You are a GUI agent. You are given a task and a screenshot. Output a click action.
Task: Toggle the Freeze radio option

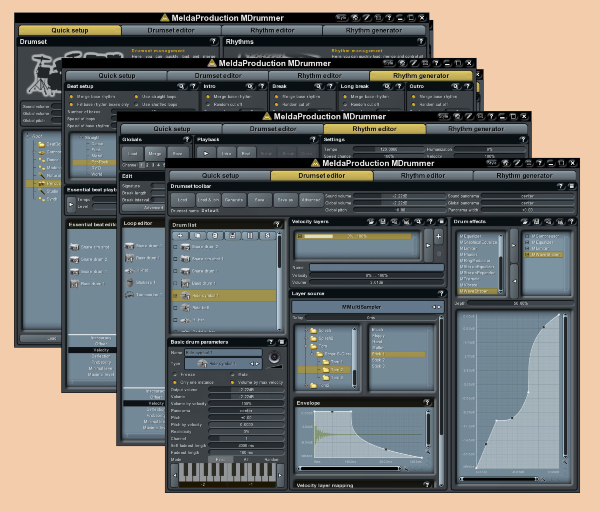175,374
